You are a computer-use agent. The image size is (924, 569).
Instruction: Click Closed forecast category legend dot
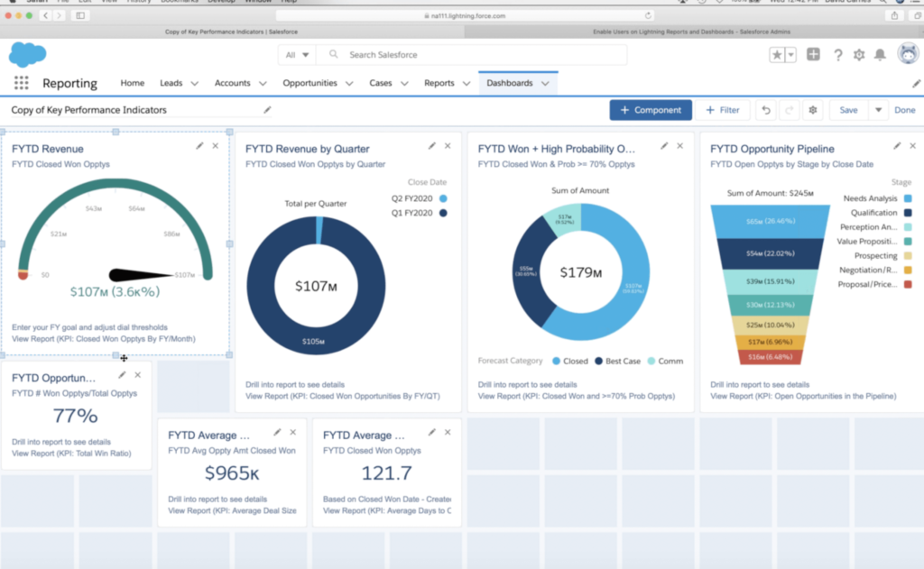pos(556,361)
